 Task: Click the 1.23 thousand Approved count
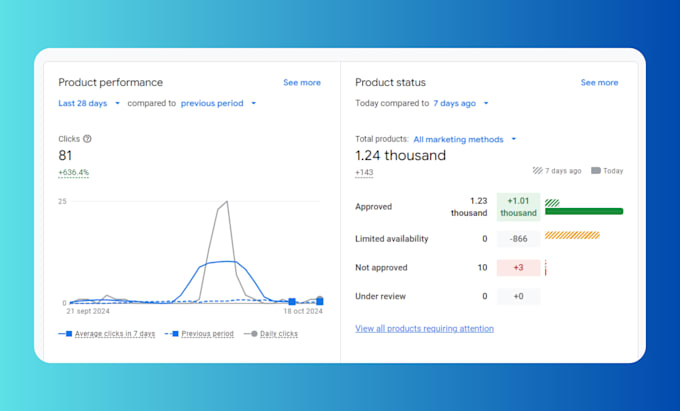click(x=469, y=207)
